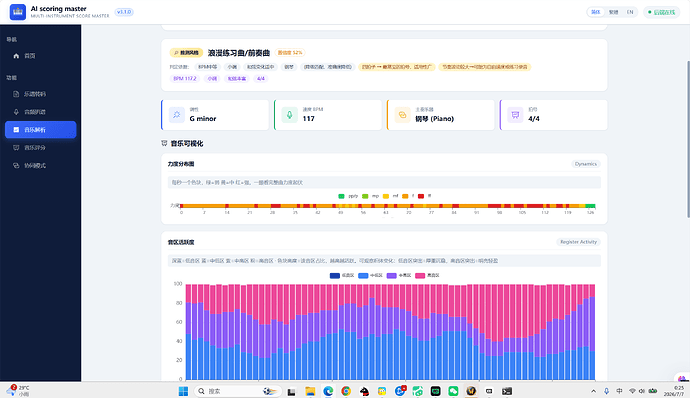Click the floating icon at bottom-right corner
The height and width of the screenshot is (398, 690).
point(683,378)
